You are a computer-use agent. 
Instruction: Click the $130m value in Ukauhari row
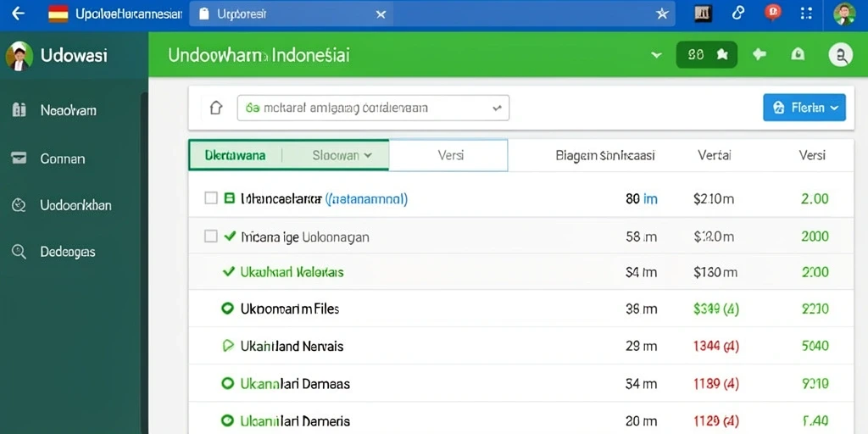click(715, 272)
